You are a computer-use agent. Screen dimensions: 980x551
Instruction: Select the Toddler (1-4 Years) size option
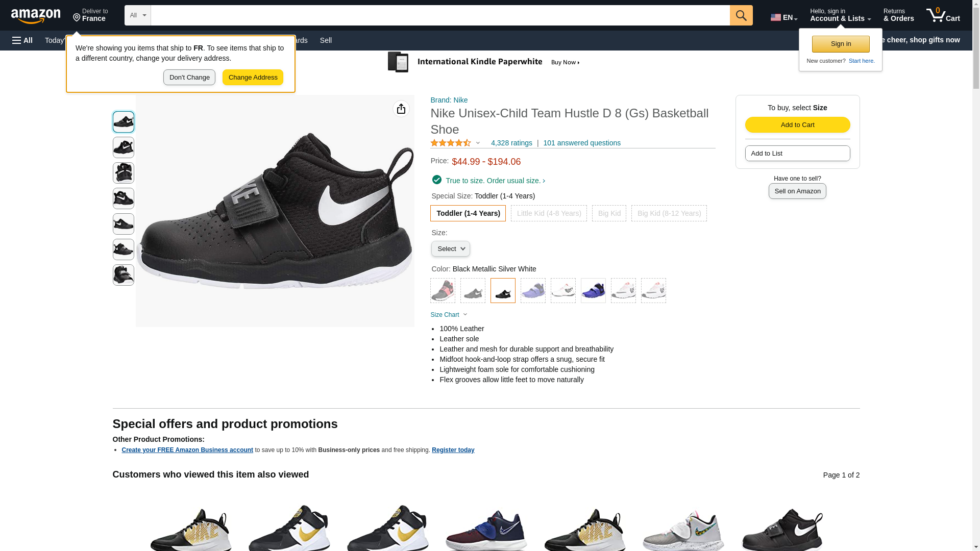(468, 213)
